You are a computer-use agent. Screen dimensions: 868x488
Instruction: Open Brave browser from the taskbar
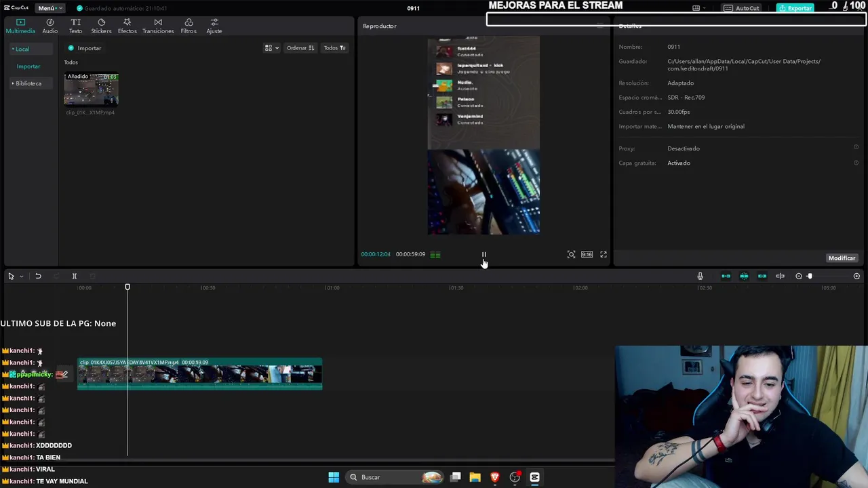[x=495, y=477]
